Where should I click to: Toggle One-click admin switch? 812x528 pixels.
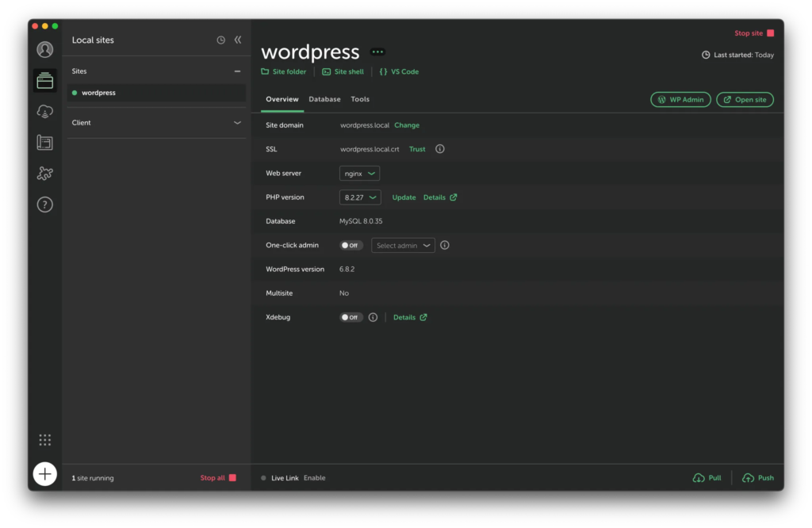pyautogui.click(x=351, y=245)
